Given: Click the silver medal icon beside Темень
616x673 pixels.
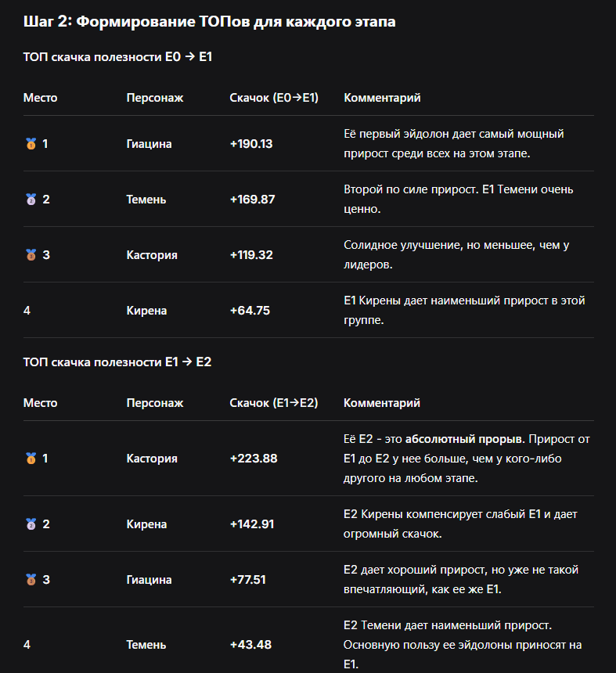Looking at the screenshot, I should tap(31, 200).
